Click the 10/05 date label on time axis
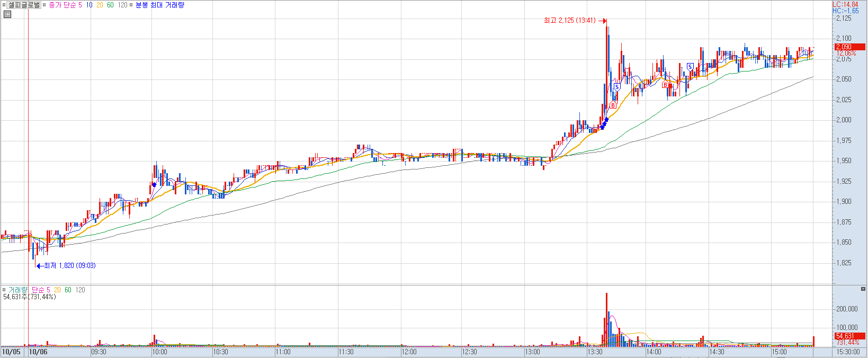 point(11,352)
